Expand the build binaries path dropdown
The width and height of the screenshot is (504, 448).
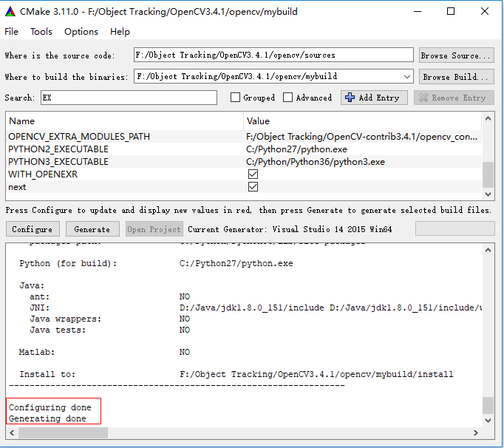406,77
